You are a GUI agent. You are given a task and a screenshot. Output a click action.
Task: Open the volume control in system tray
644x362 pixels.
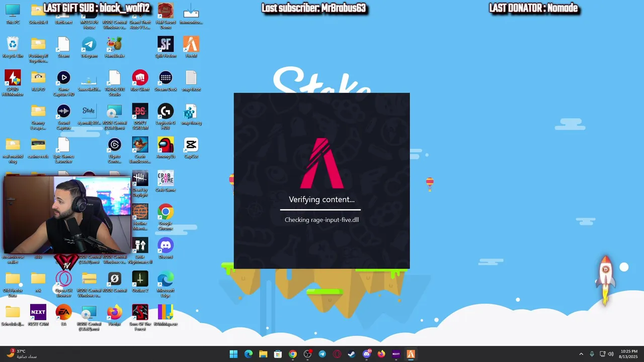tap(611, 354)
